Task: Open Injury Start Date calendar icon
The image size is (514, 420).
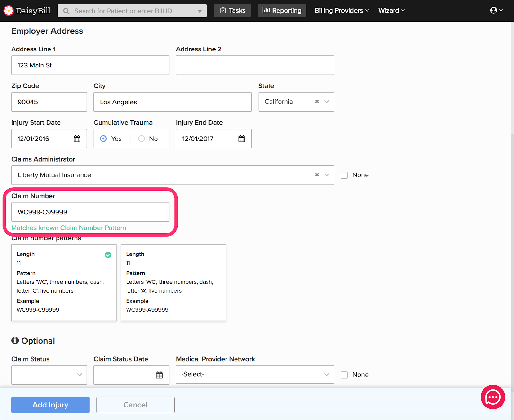Action: pyautogui.click(x=77, y=139)
